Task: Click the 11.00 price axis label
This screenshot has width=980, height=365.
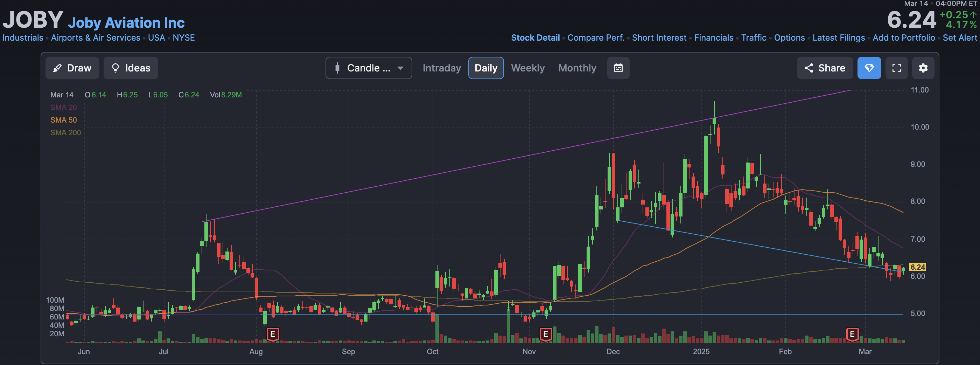Action: [x=919, y=90]
